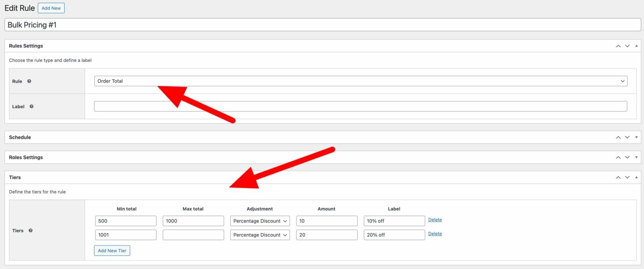This screenshot has height=269, width=644.
Task: Click the Roles Settings panel heading
Action: click(x=26, y=157)
